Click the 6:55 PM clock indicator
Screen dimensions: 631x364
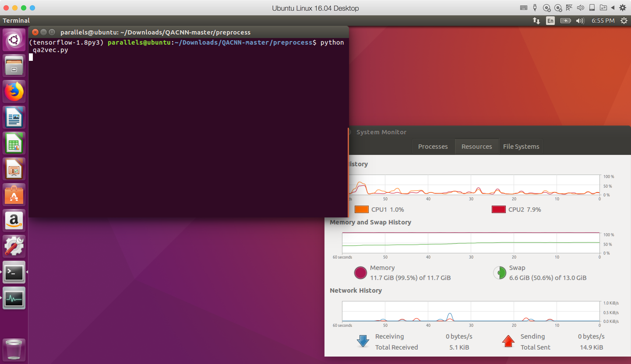pos(603,21)
